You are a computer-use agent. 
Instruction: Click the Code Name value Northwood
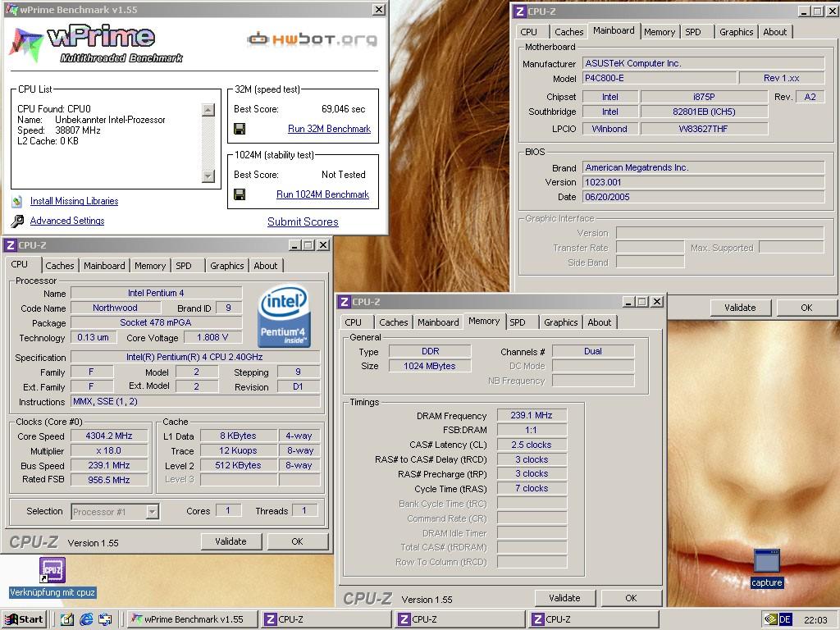click(x=115, y=308)
